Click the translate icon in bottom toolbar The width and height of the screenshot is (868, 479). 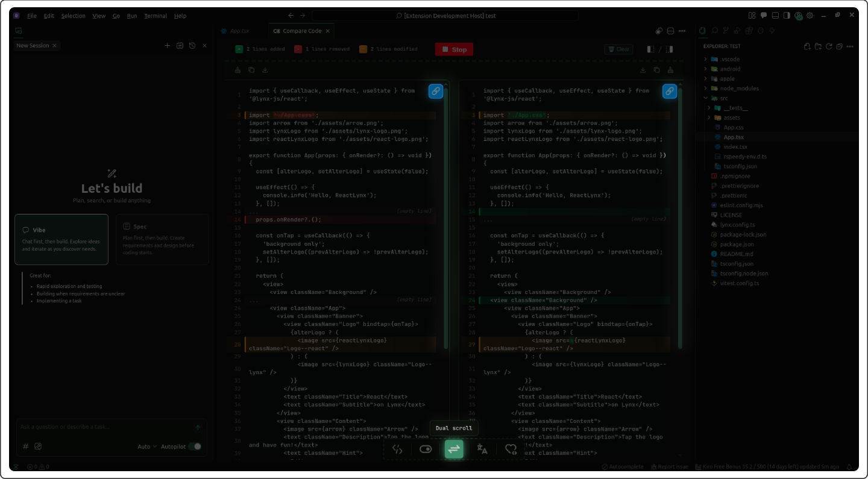click(x=482, y=449)
